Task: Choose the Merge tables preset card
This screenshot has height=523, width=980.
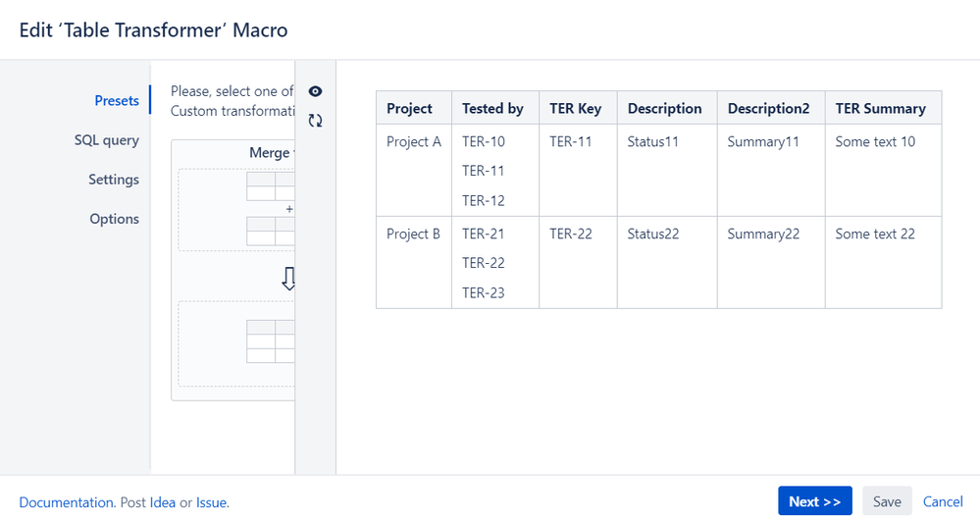Action: (233, 269)
